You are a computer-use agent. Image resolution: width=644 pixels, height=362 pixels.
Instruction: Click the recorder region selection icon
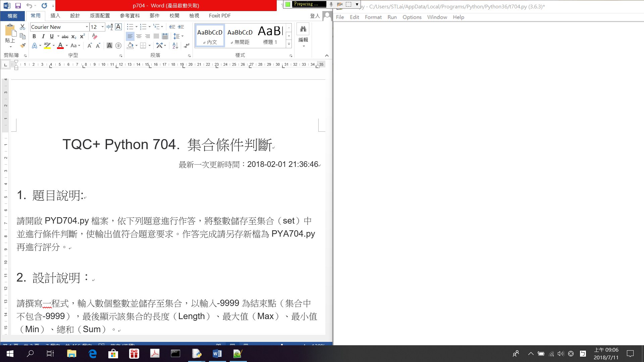tap(348, 4)
